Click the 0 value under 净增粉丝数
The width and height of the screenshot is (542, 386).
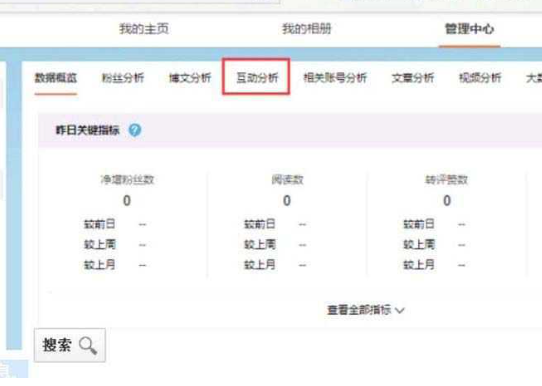tap(127, 200)
